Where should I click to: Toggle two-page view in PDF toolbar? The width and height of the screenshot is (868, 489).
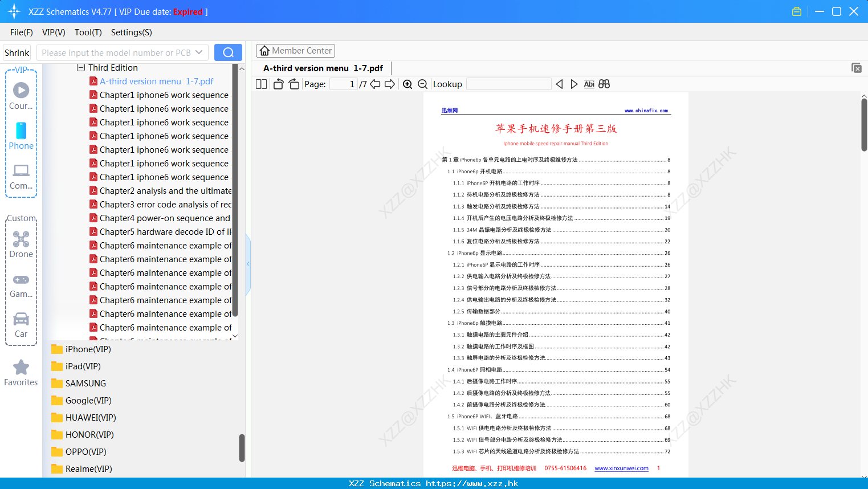click(x=262, y=84)
